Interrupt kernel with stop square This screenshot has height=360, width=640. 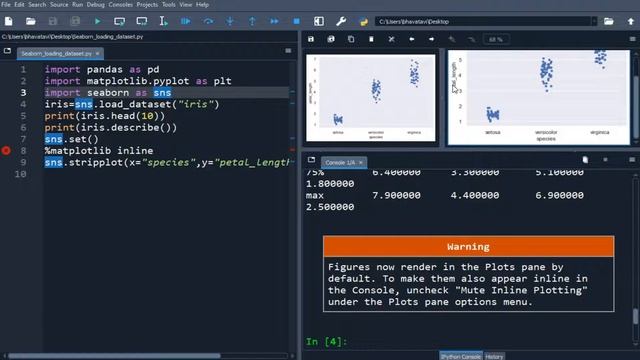pos(605,160)
